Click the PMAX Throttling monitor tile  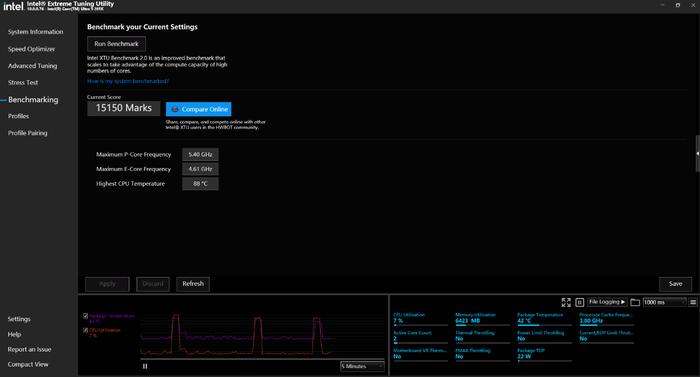coord(482,354)
